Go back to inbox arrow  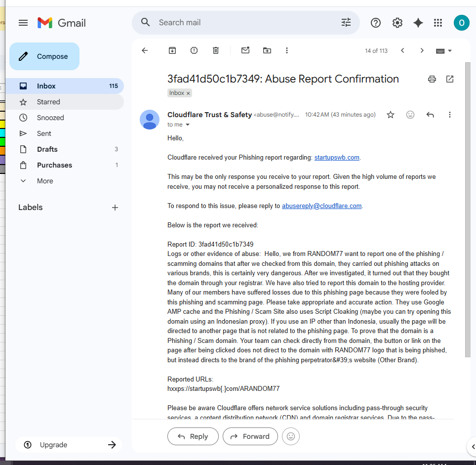pyautogui.click(x=145, y=50)
